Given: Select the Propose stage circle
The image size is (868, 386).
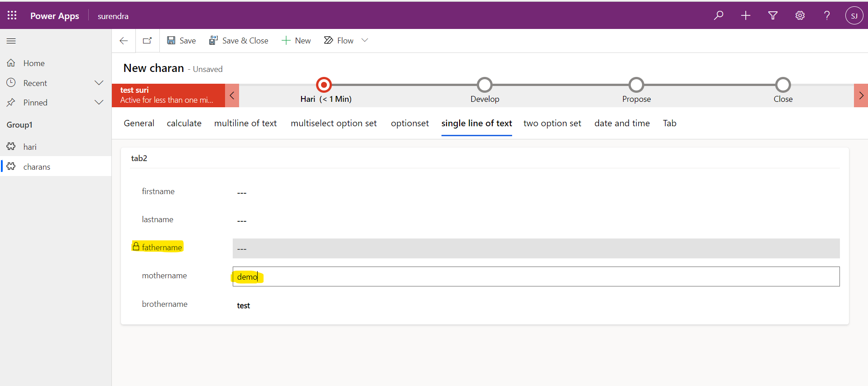Looking at the screenshot, I should 636,85.
